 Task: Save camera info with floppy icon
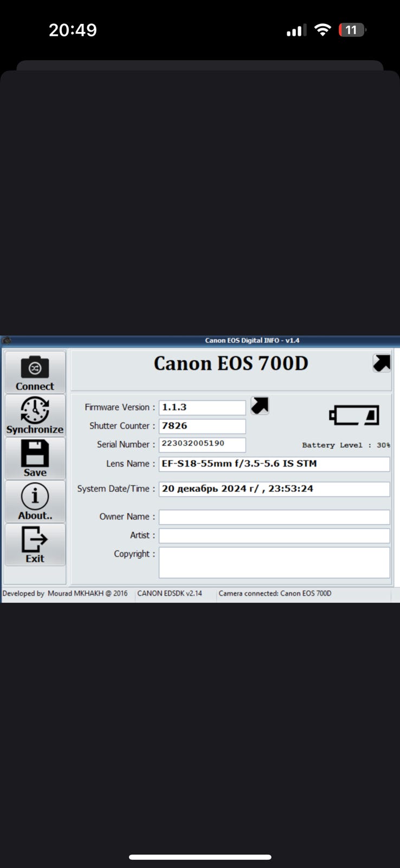coord(35,458)
